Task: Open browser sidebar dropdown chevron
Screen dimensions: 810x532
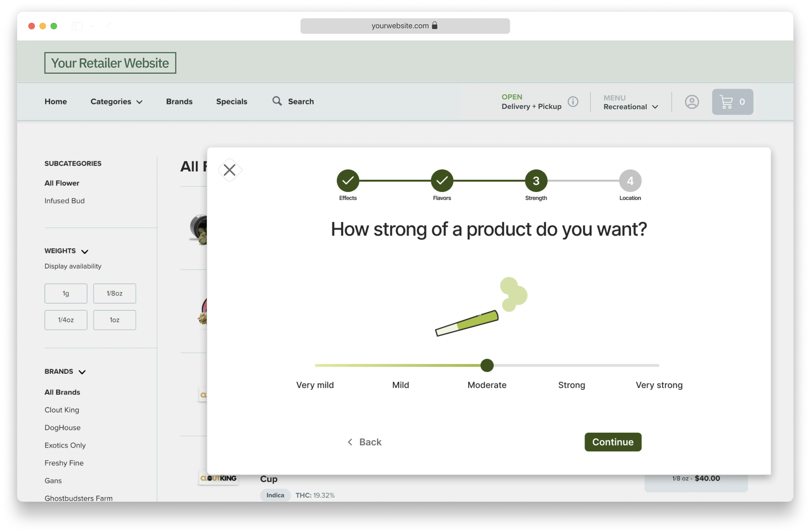Action: point(91,26)
